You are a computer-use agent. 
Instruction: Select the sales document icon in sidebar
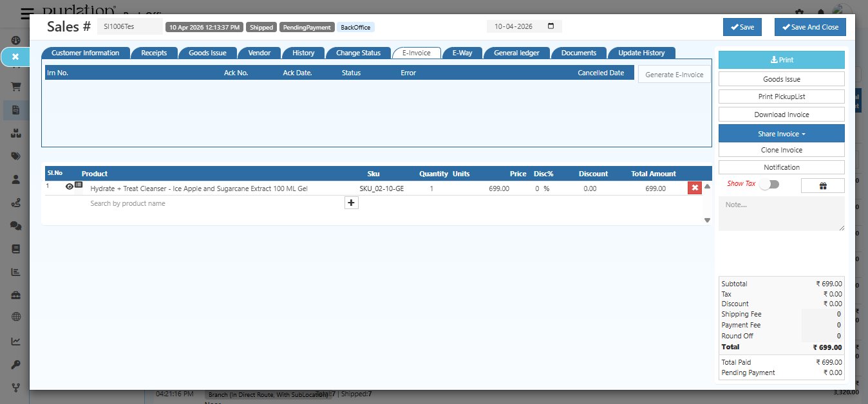pos(15,110)
